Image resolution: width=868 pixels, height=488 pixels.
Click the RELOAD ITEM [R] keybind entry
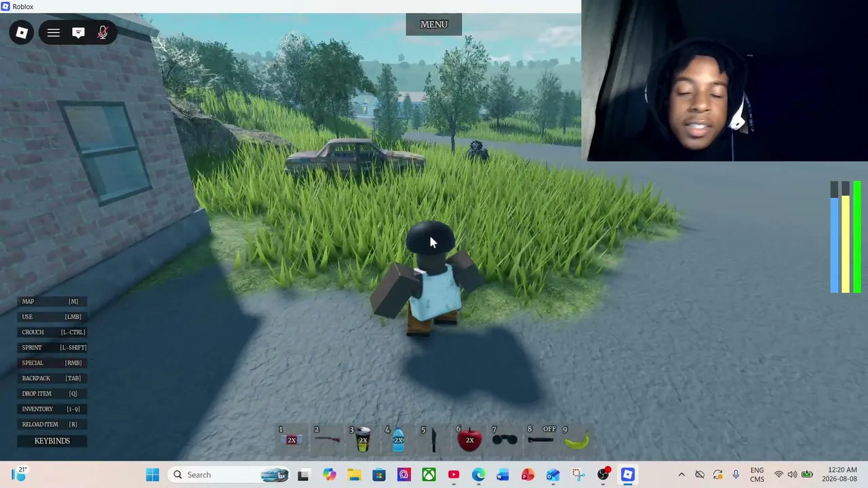click(x=52, y=424)
